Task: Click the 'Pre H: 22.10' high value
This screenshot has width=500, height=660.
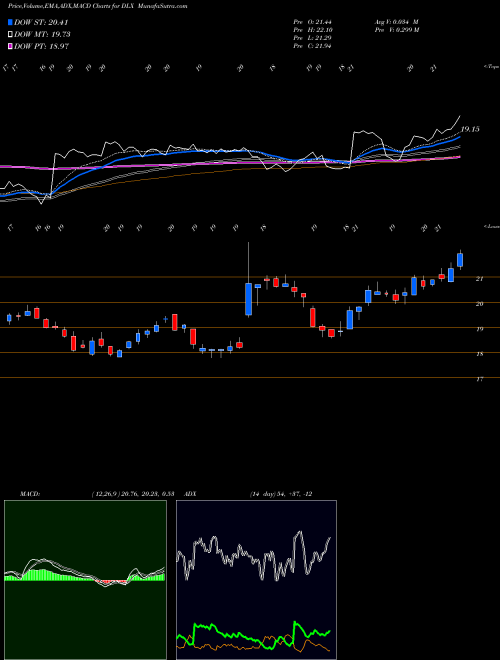Action: pos(312,30)
